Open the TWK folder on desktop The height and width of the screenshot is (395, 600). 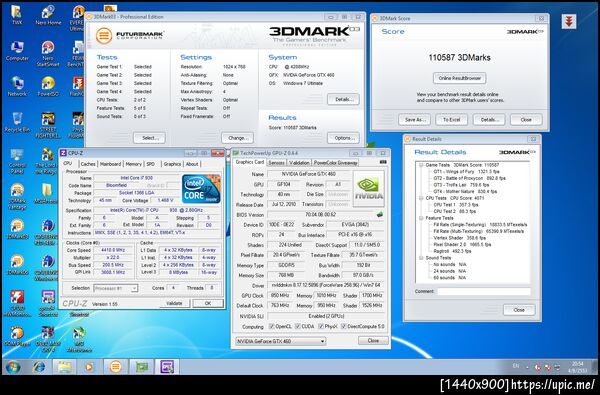click(x=17, y=15)
